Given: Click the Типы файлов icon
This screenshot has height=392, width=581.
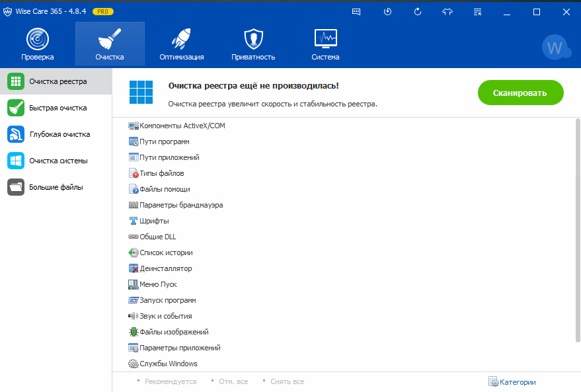Looking at the screenshot, I should point(134,173).
